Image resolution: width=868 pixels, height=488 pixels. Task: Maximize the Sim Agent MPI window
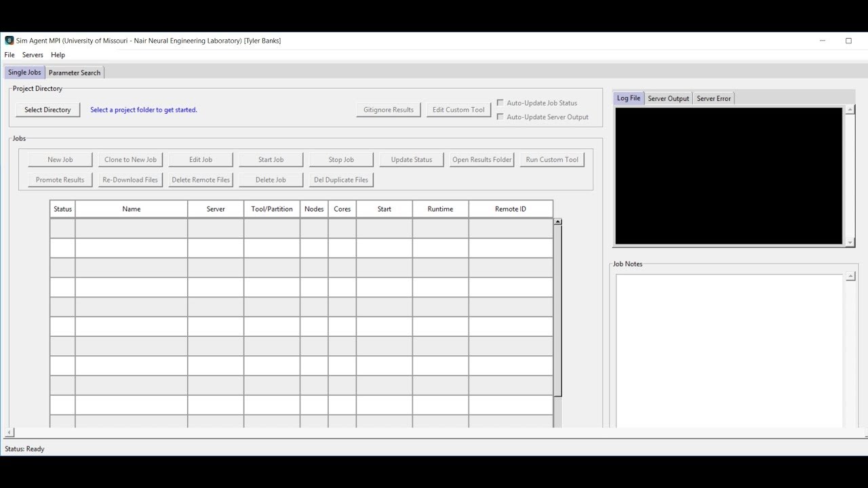(x=848, y=41)
